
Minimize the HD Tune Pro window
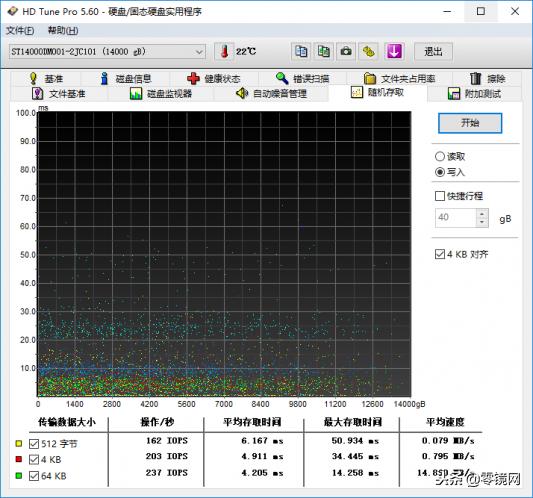point(447,11)
